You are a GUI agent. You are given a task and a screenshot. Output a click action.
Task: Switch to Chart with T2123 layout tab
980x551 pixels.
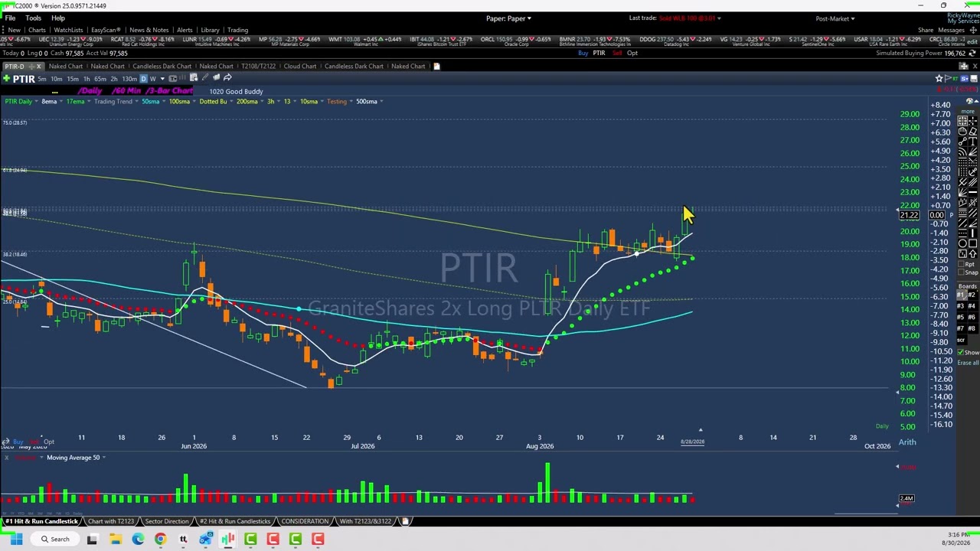point(110,521)
